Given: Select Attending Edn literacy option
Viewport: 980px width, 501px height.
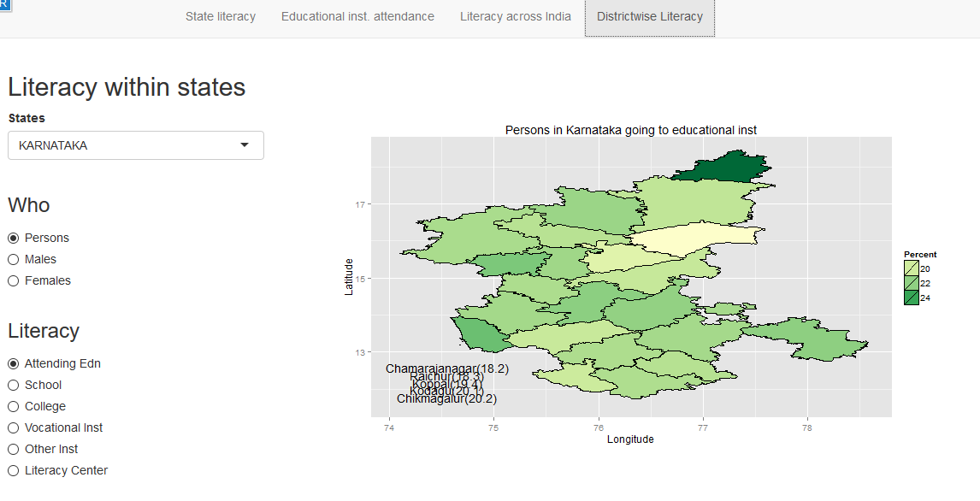Looking at the screenshot, I should click(14, 363).
